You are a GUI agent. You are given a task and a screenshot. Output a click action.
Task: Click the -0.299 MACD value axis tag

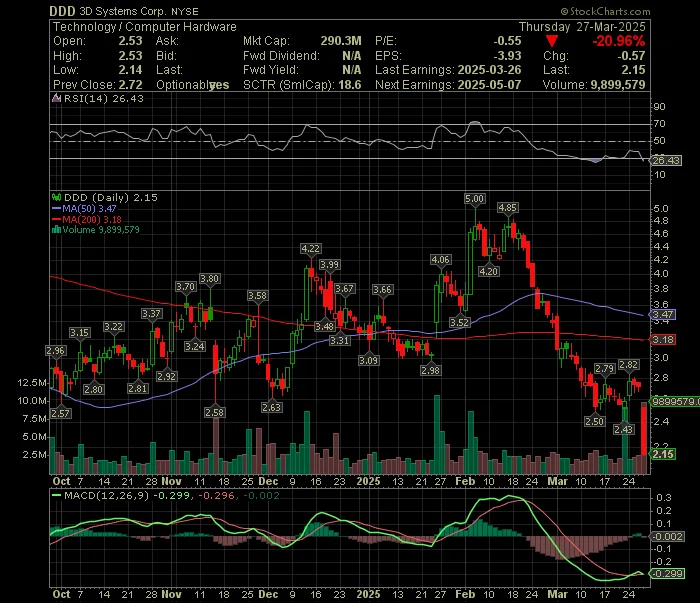coord(667,574)
